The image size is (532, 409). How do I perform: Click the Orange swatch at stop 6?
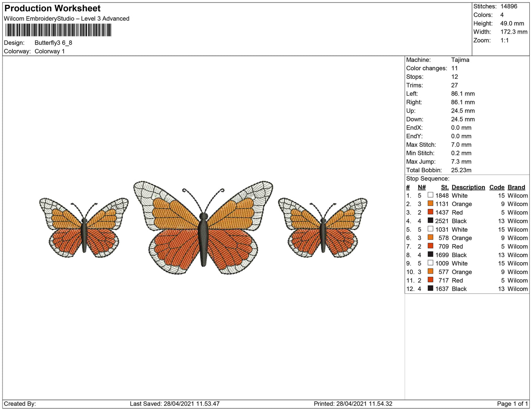(x=430, y=238)
